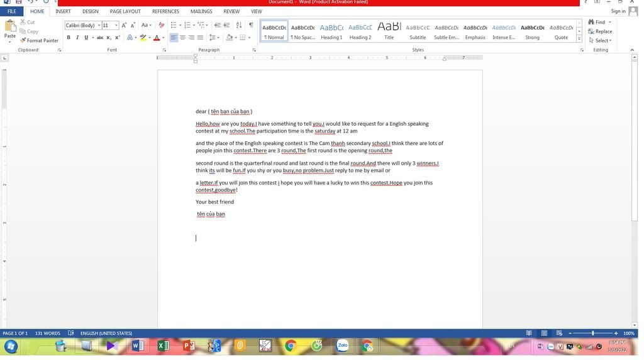This screenshot has height=360, width=644.
Task: Toggle show paragraph marks
Action: click(251, 25)
